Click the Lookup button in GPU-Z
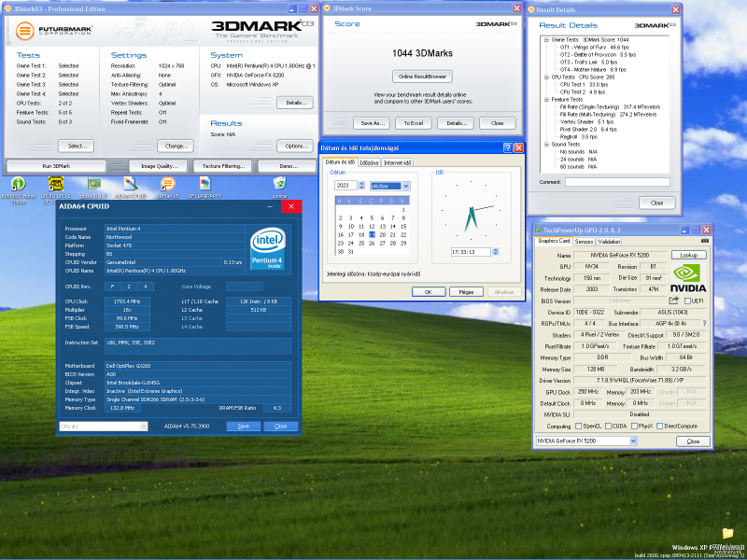The height and width of the screenshot is (560, 747). (x=688, y=255)
